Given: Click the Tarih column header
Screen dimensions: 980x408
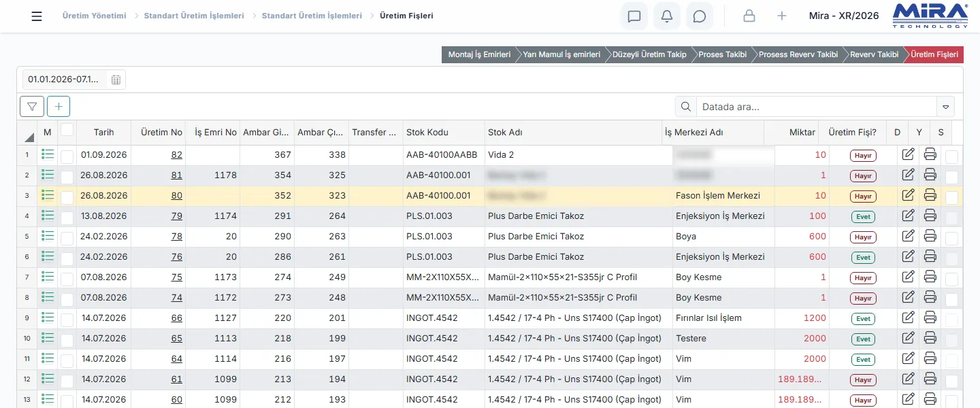Looking at the screenshot, I should 103,133.
